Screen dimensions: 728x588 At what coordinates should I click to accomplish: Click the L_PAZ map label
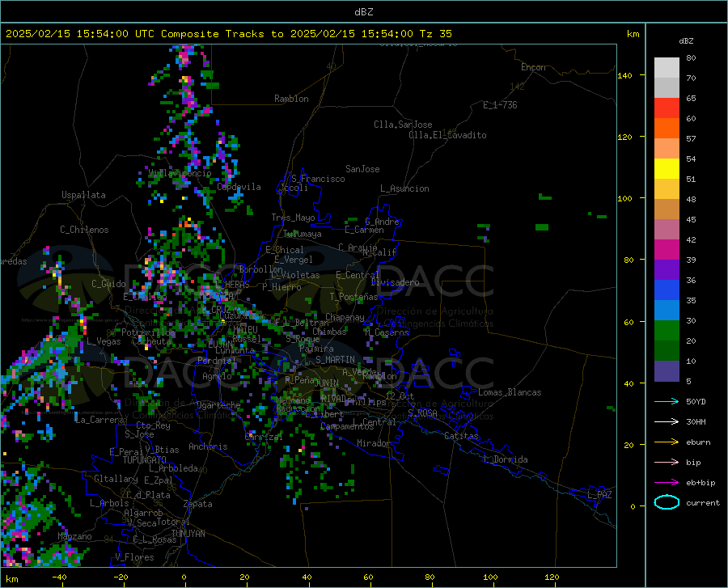click(599, 495)
